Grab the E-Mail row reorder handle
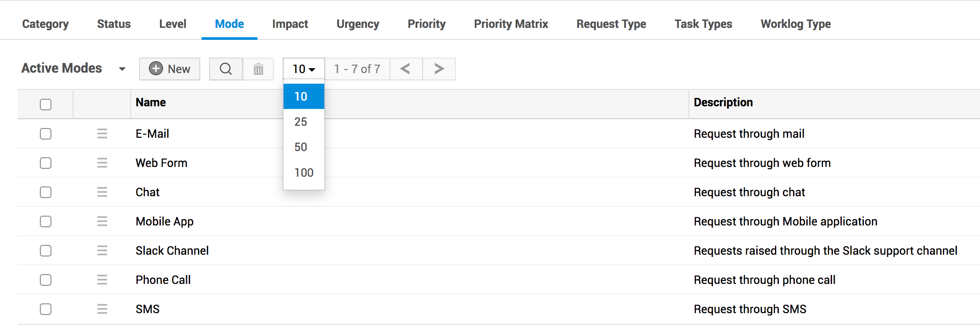Viewport: 980px width, 326px height. (102, 134)
